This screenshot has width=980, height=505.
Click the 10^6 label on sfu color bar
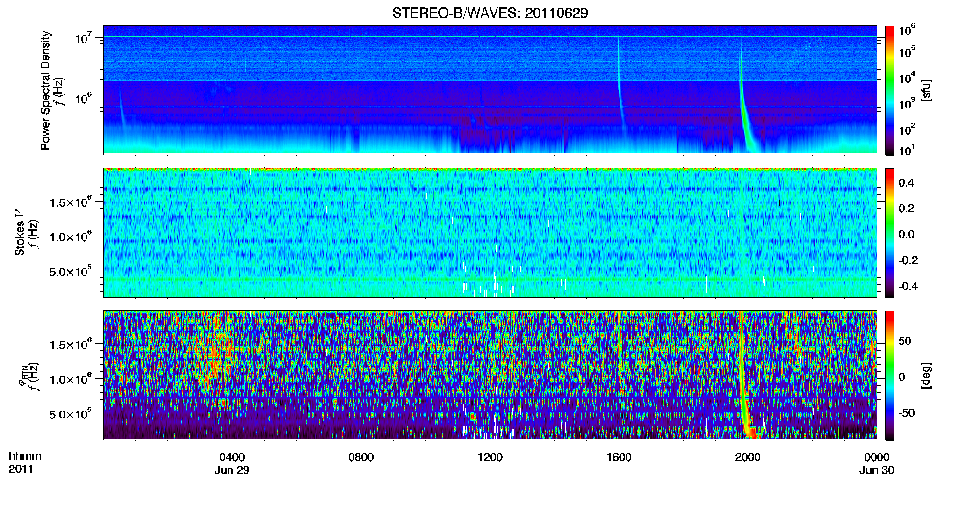coord(907,30)
